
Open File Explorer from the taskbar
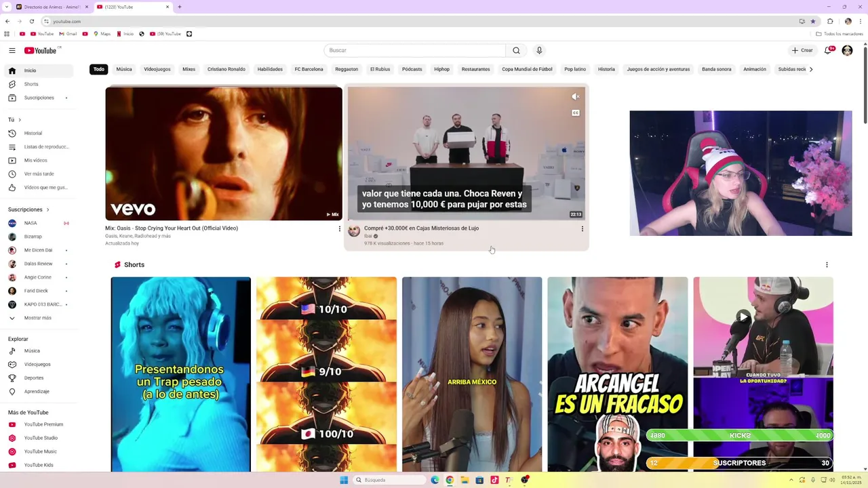pos(465,480)
